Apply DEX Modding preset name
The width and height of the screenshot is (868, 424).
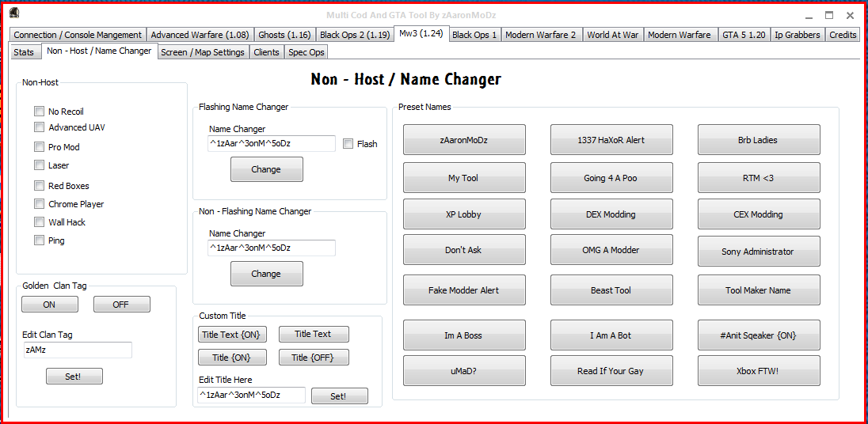click(x=611, y=214)
